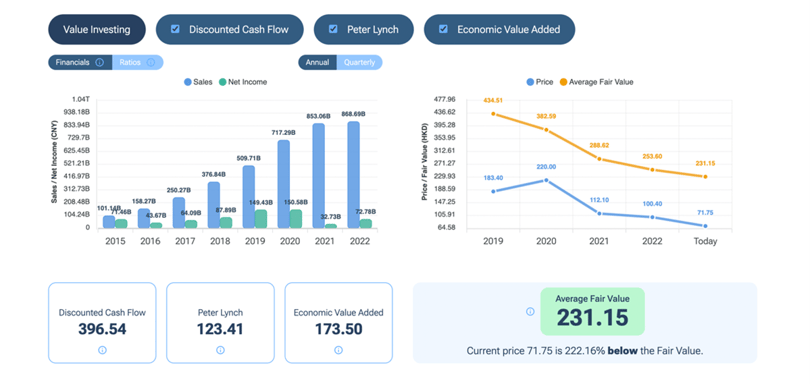This screenshot has width=810, height=384.
Task: Open info icon in Discounted Cash Flow card
Action: pyautogui.click(x=102, y=350)
